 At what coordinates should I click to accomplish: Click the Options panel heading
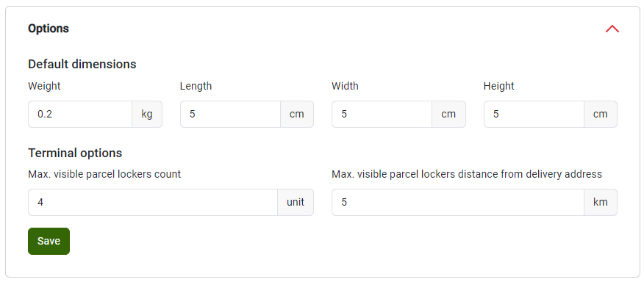click(x=49, y=29)
